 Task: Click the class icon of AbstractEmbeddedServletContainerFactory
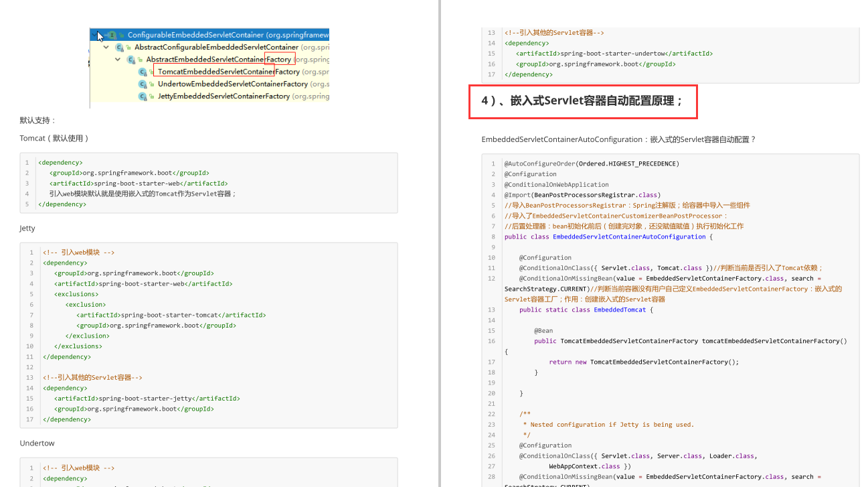(x=131, y=60)
